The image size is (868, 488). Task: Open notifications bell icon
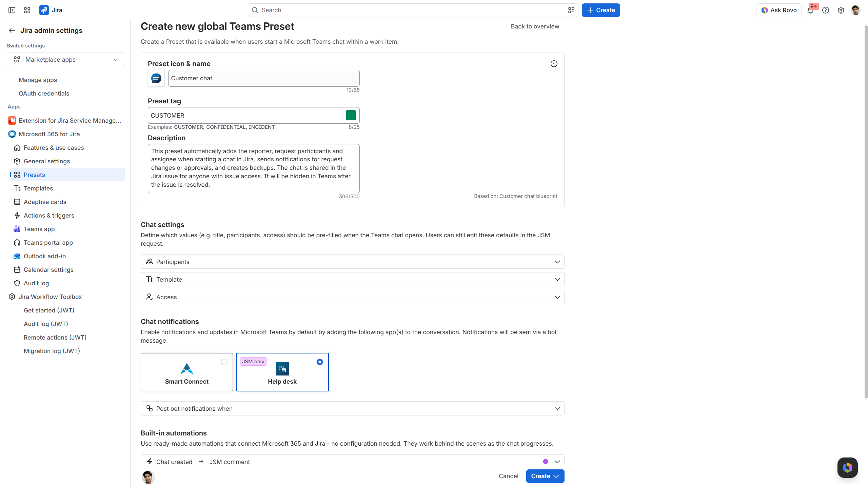[810, 10]
